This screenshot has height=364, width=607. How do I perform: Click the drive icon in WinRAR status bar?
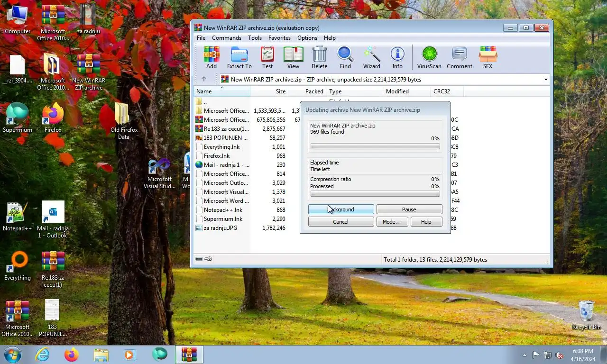tap(199, 259)
